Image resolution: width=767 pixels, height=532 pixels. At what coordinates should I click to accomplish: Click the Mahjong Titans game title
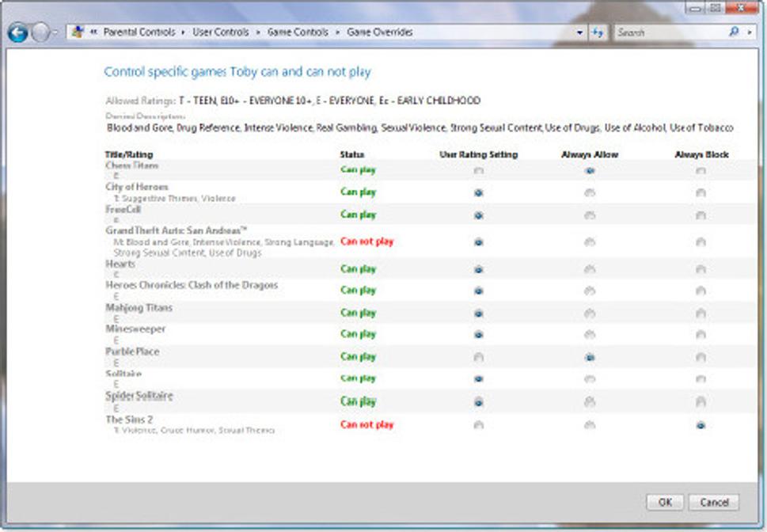pos(139,308)
